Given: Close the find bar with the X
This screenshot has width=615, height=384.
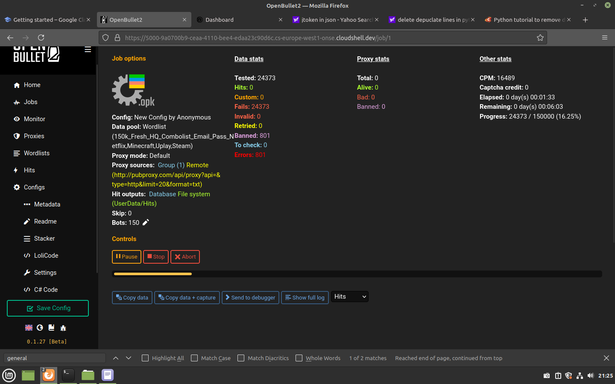Looking at the screenshot, I should [x=606, y=358].
